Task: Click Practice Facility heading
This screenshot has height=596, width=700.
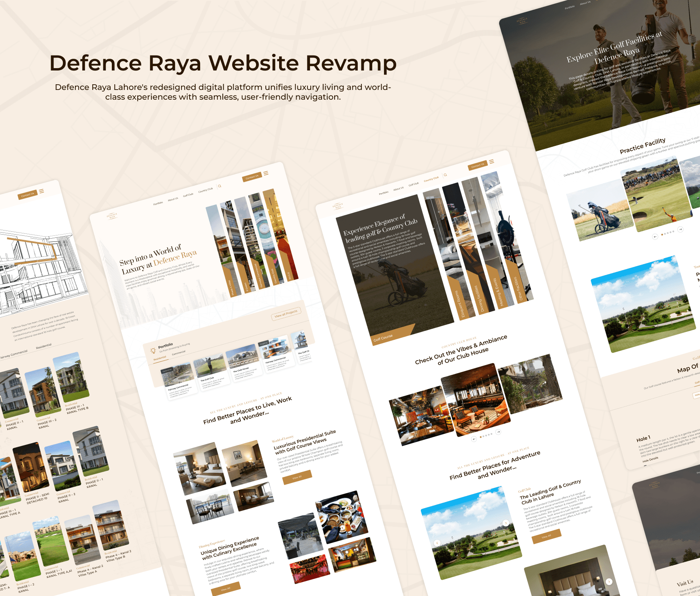Action: pos(642,146)
